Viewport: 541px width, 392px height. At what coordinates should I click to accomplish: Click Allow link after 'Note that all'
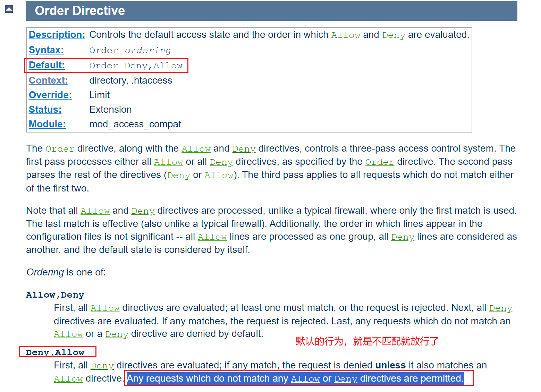pyautogui.click(x=95, y=211)
